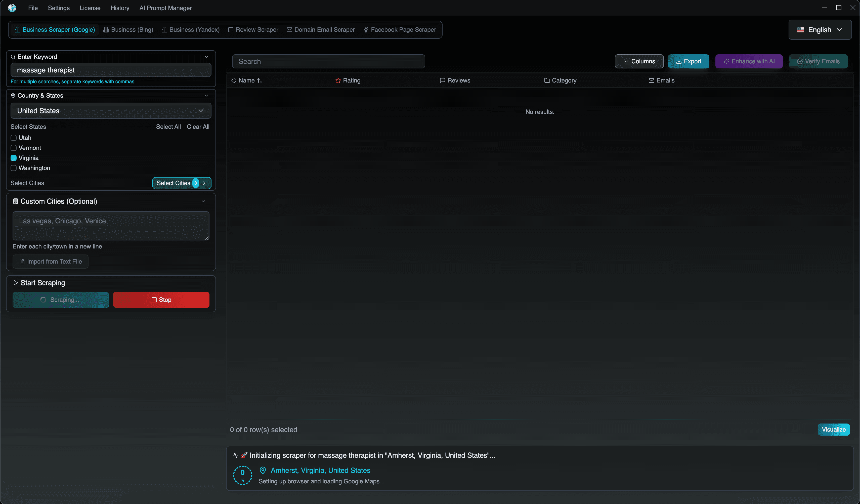
Task: Click the circular 0% progress indicator
Action: pos(242,475)
